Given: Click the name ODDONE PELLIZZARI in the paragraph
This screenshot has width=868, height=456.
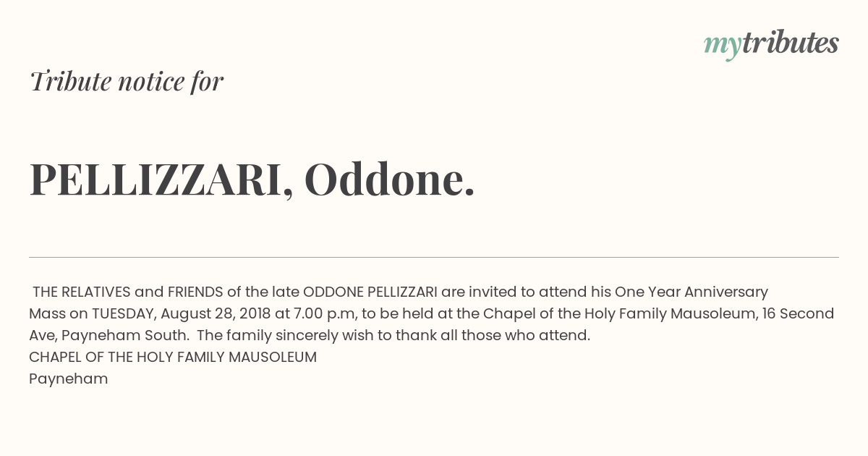Looking at the screenshot, I should tap(370, 292).
